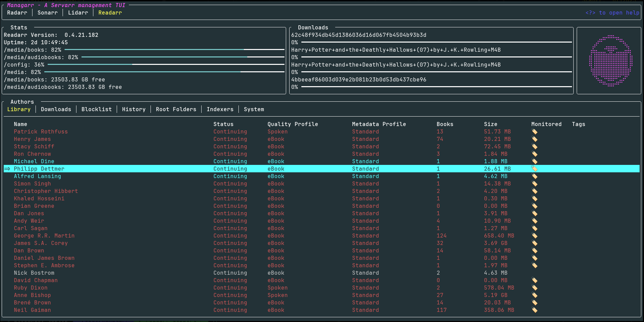The width and height of the screenshot is (644, 322).
Task: Switch to the Sonarr tab
Action: click(47, 13)
